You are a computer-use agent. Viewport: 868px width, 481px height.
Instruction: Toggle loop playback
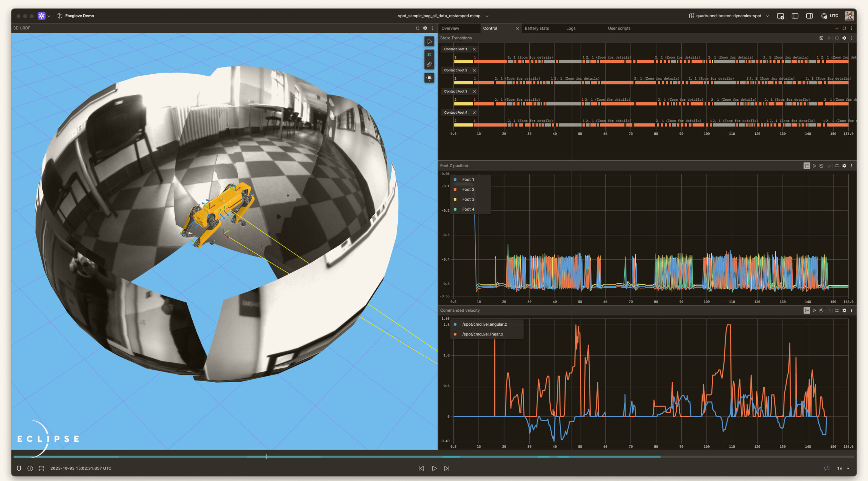(826, 468)
